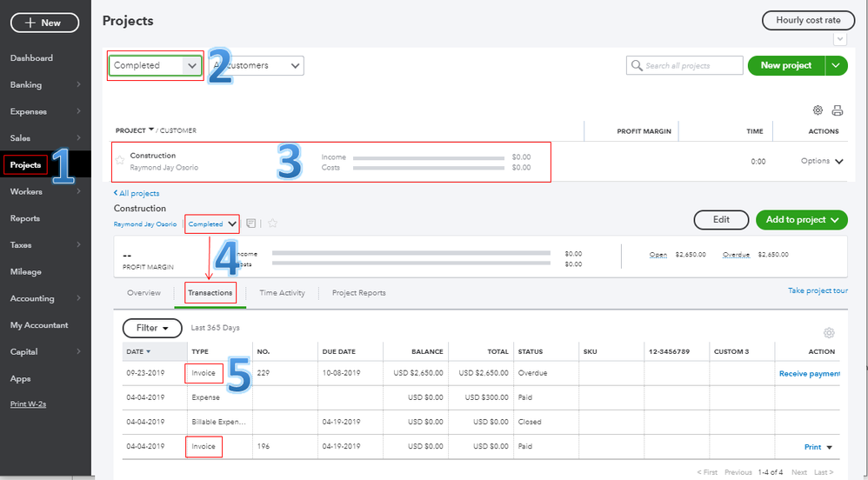This screenshot has width=868, height=480.
Task: Open Reports in the sidebar
Action: coord(25,218)
